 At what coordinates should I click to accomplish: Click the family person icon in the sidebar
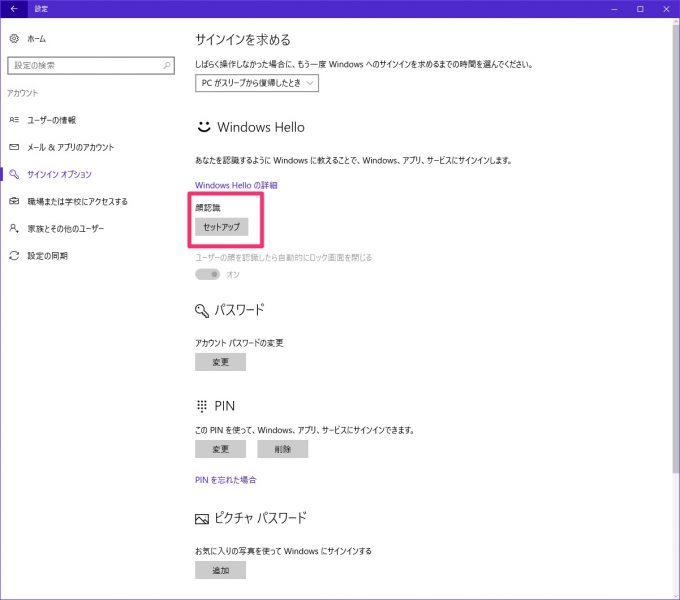coord(14,228)
